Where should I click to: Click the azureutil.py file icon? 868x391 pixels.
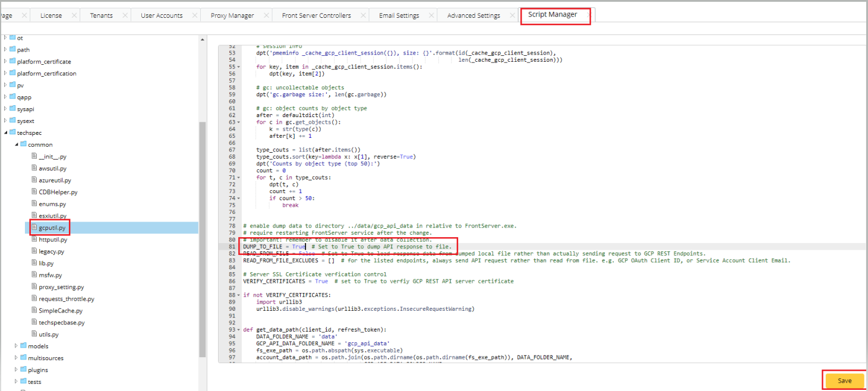pyautogui.click(x=34, y=180)
